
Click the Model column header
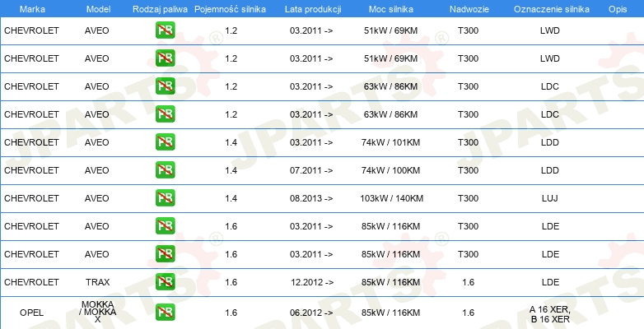click(x=97, y=7)
